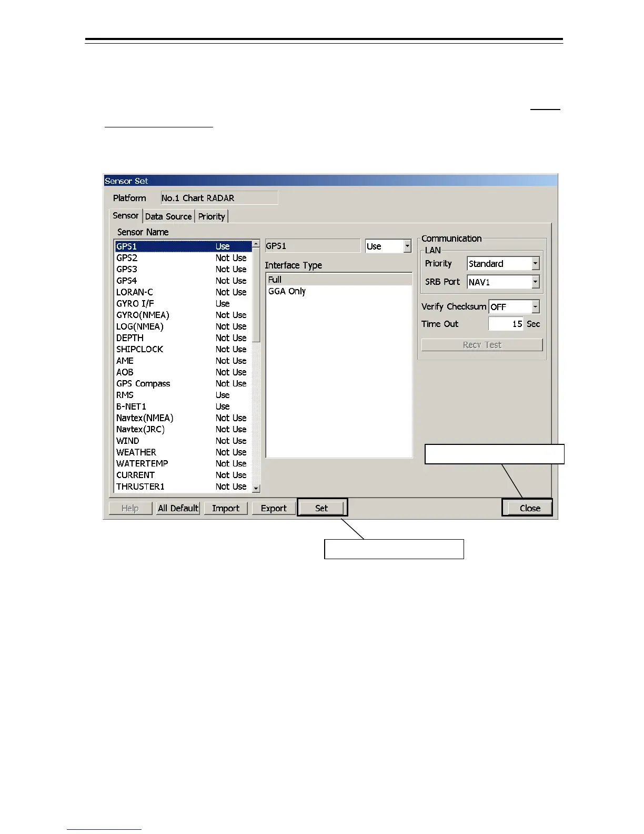
Task: Click the All Default button
Action: [178, 508]
